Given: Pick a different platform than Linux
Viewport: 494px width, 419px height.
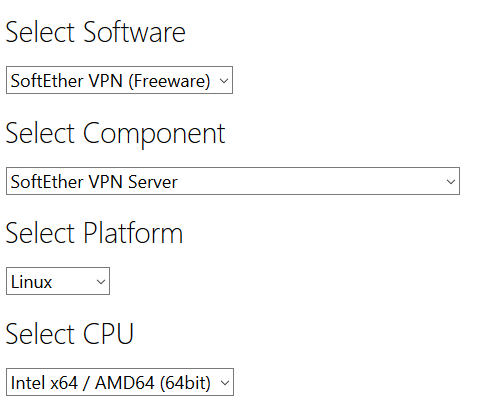Looking at the screenshot, I should point(58,281).
